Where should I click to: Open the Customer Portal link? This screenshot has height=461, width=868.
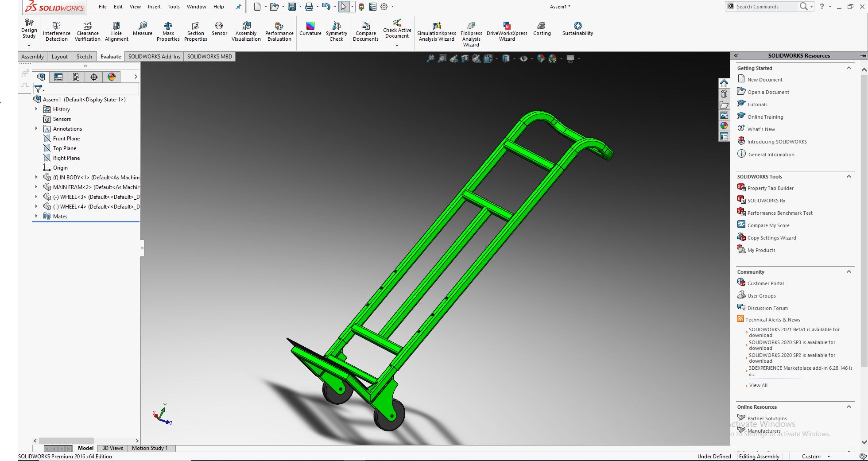coord(766,283)
